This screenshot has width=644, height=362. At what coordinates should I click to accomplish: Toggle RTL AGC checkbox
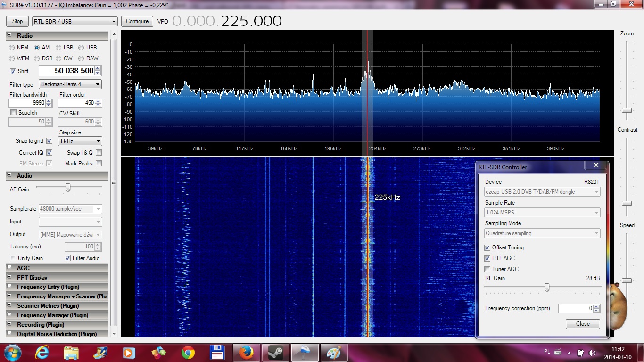point(487,258)
